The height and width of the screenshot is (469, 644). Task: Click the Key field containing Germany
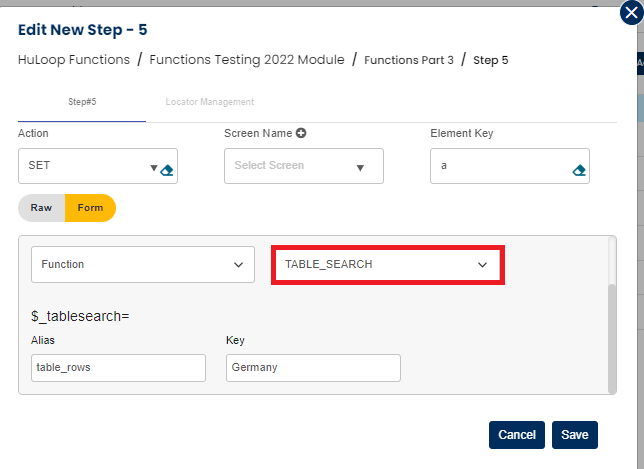point(313,368)
